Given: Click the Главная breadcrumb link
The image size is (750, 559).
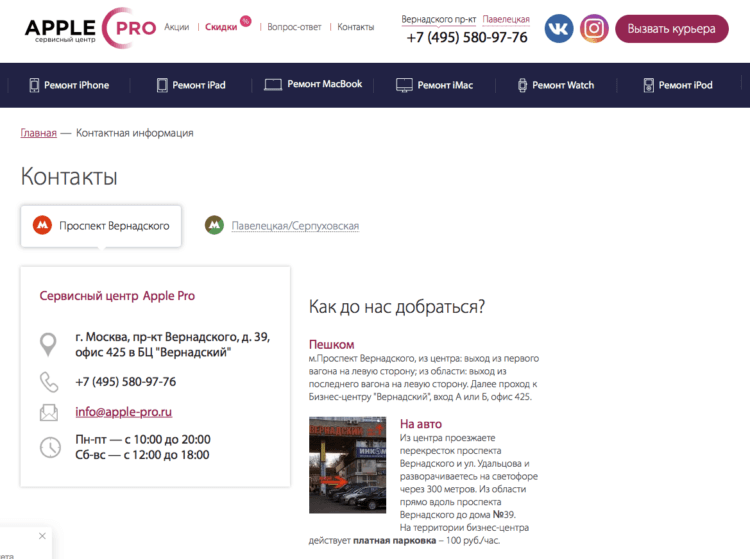Looking at the screenshot, I should coord(38,133).
